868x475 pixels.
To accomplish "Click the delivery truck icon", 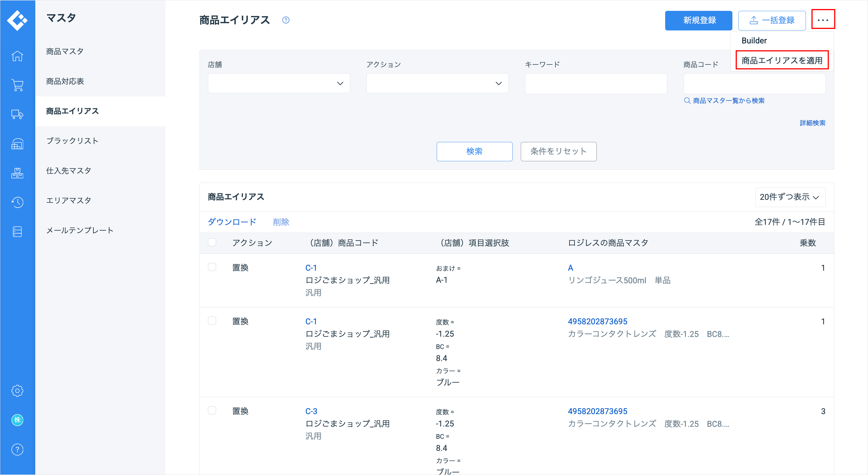I will 17,115.
